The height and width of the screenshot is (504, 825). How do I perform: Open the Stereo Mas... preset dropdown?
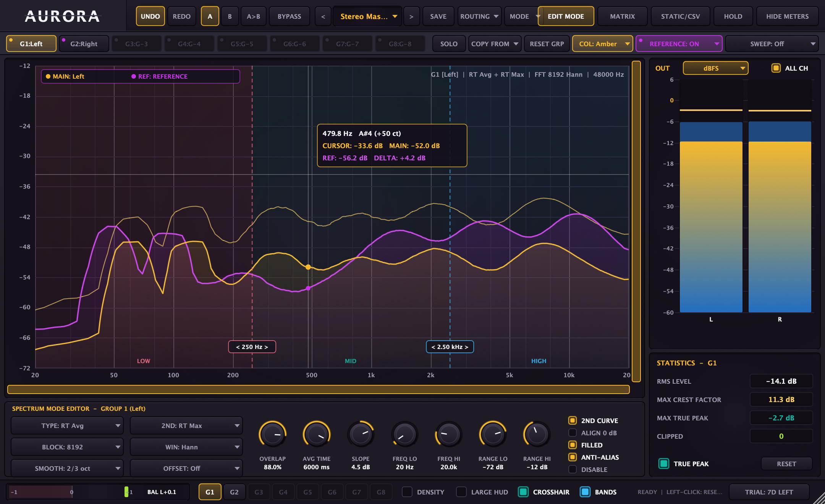pos(367,16)
